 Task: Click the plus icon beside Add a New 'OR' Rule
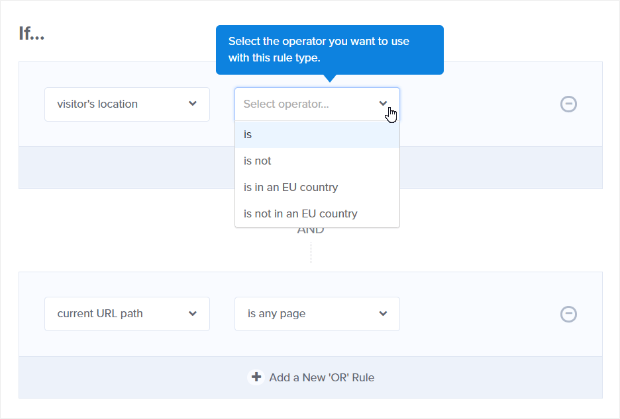(x=256, y=377)
